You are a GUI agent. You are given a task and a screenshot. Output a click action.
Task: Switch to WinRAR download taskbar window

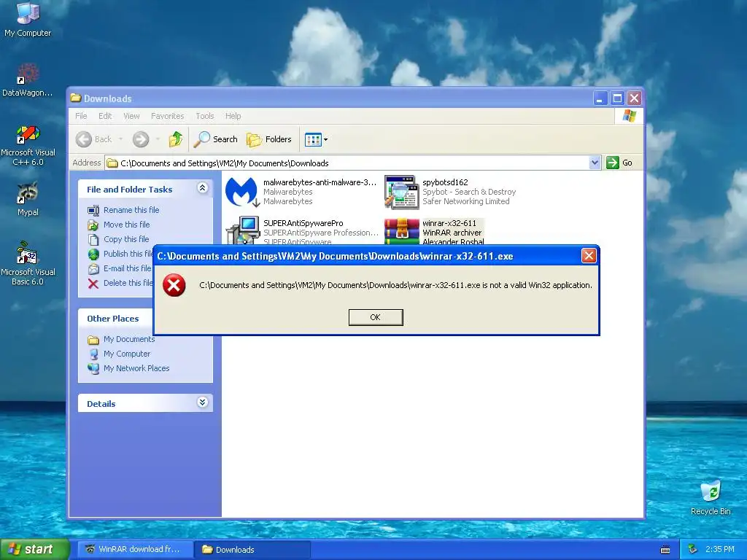[x=135, y=550]
